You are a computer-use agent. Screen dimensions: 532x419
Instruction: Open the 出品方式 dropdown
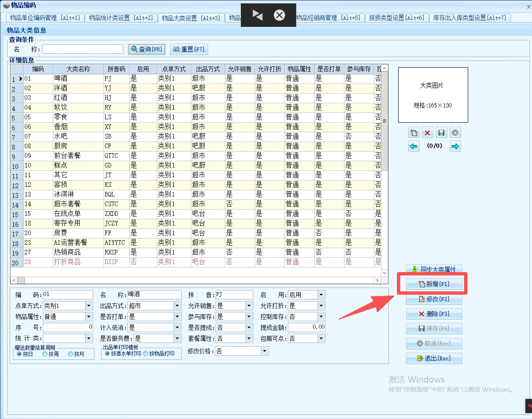point(177,306)
